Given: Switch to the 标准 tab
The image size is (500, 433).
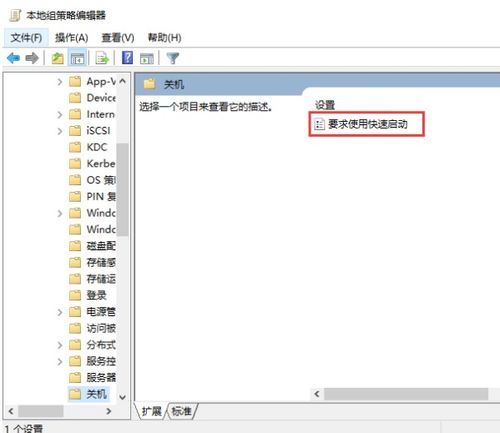Looking at the screenshot, I should point(181,411).
